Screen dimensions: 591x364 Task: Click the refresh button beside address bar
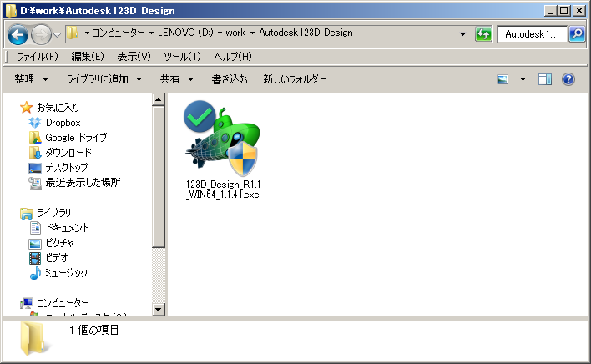[x=483, y=34]
